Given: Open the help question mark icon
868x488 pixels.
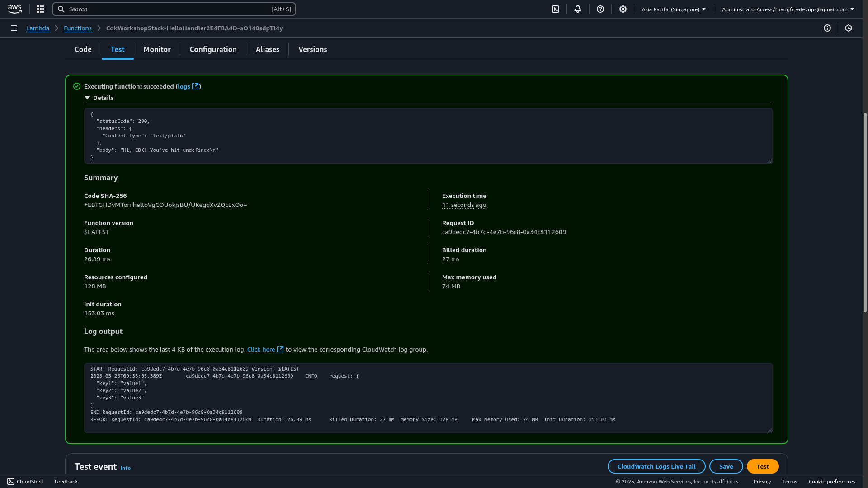Looking at the screenshot, I should (x=600, y=9).
